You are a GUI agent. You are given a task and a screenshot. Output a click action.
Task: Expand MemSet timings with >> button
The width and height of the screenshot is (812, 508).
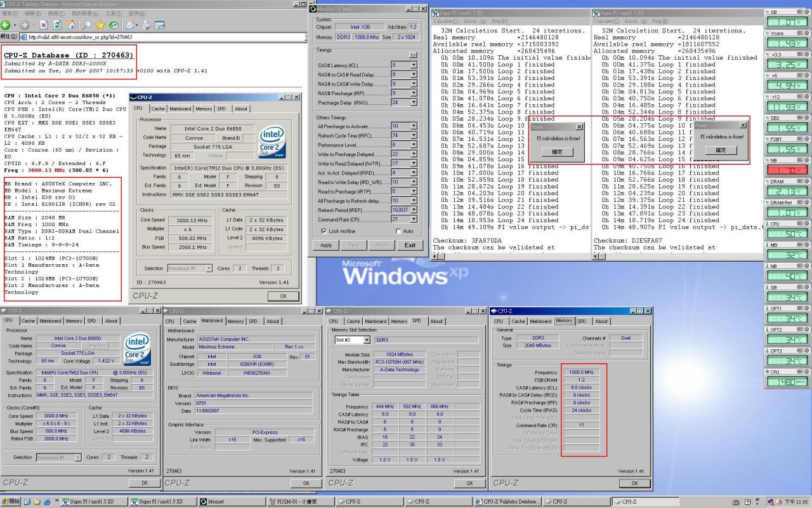414,55
